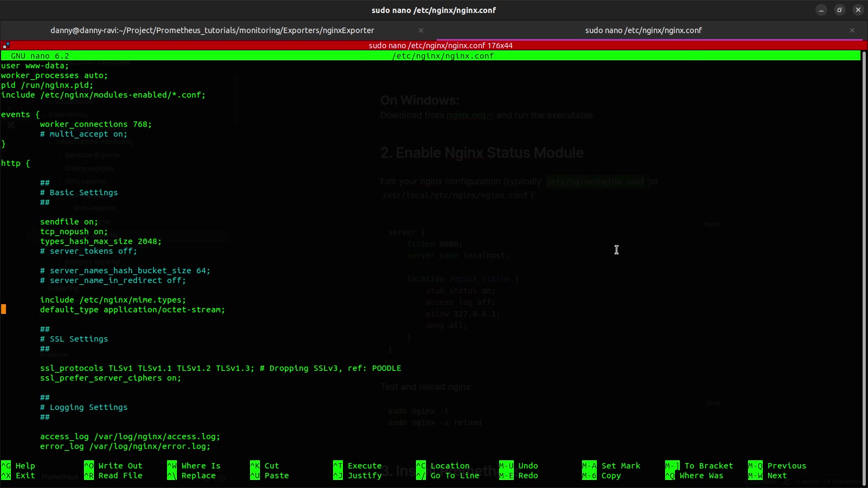Viewport: 868px width, 488px height.
Task: Click the Replace shortcut in nano footer
Action: (192, 476)
